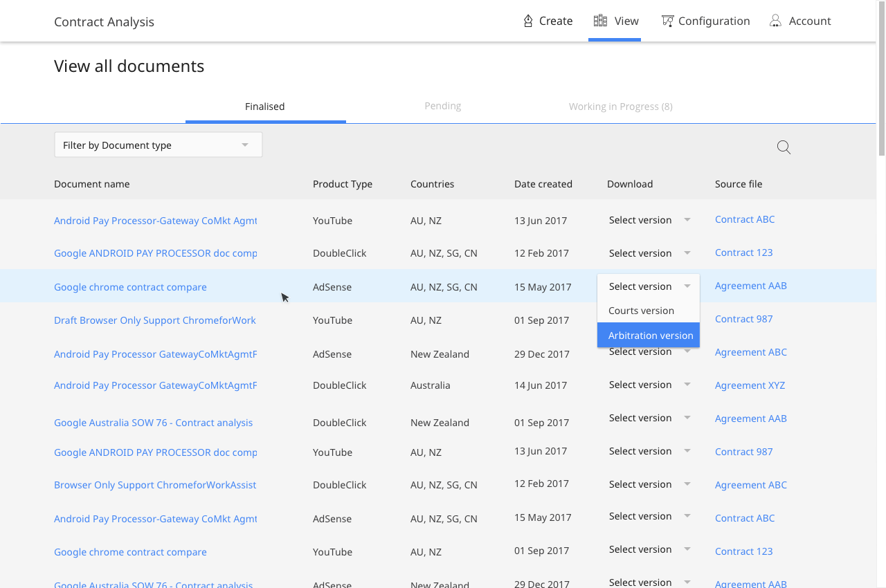Image resolution: width=886 pixels, height=588 pixels.
Task: Choose Arbitration version option
Action: pyautogui.click(x=649, y=336)
